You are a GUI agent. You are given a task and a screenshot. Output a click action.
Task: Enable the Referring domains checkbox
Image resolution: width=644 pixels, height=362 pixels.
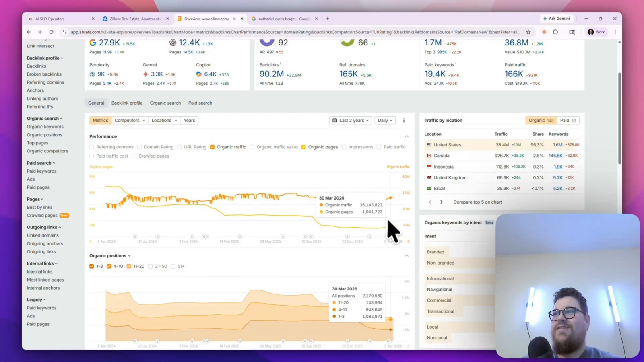[x=92, y=147]
